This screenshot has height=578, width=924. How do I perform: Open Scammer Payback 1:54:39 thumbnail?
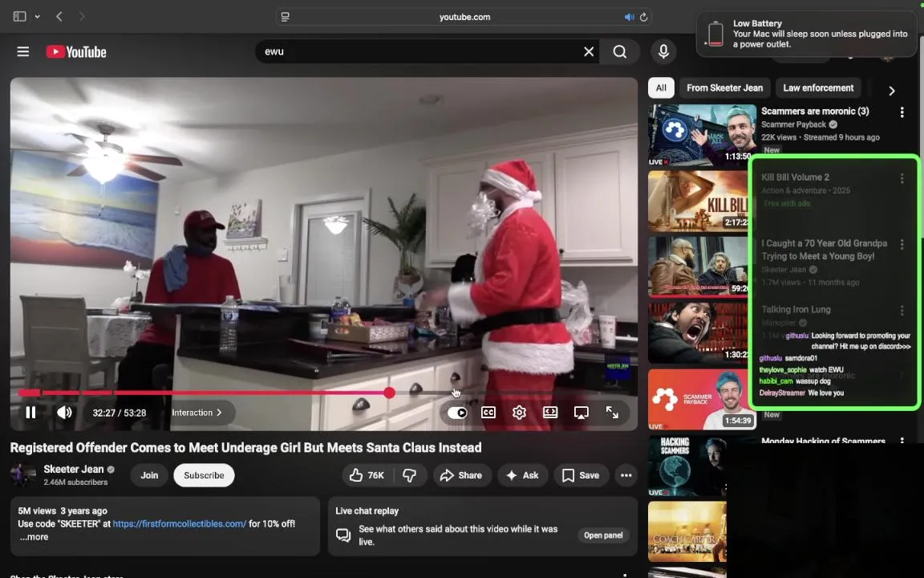pos(702,399)
